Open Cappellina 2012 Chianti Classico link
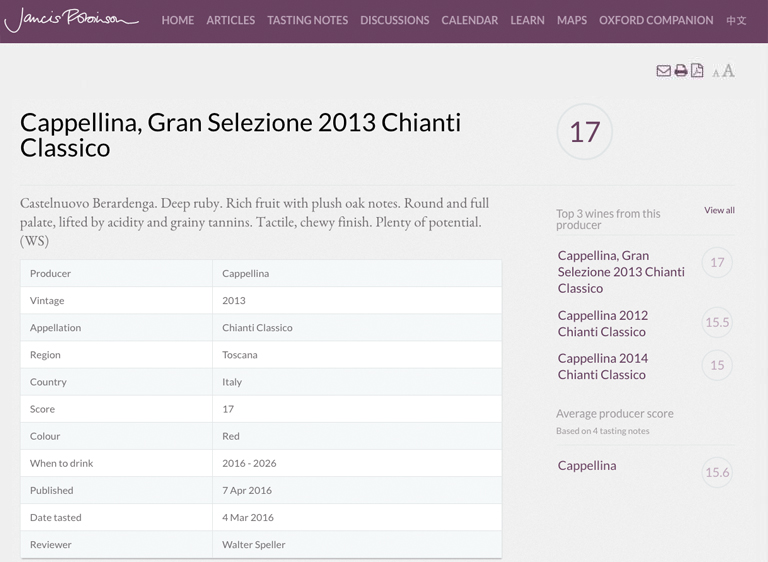The height and width of the screenshot is (562, 768). pos(602,323)
